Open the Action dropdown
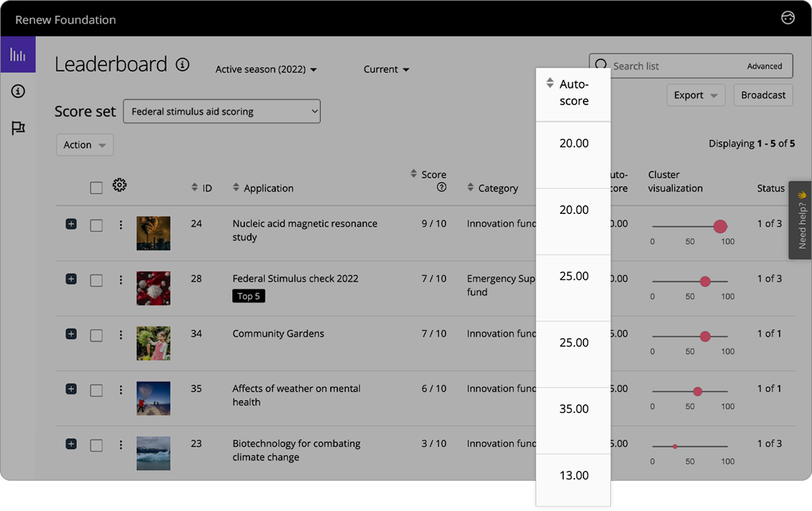Viewport: 812px width, 511px height. pos(84,144)
